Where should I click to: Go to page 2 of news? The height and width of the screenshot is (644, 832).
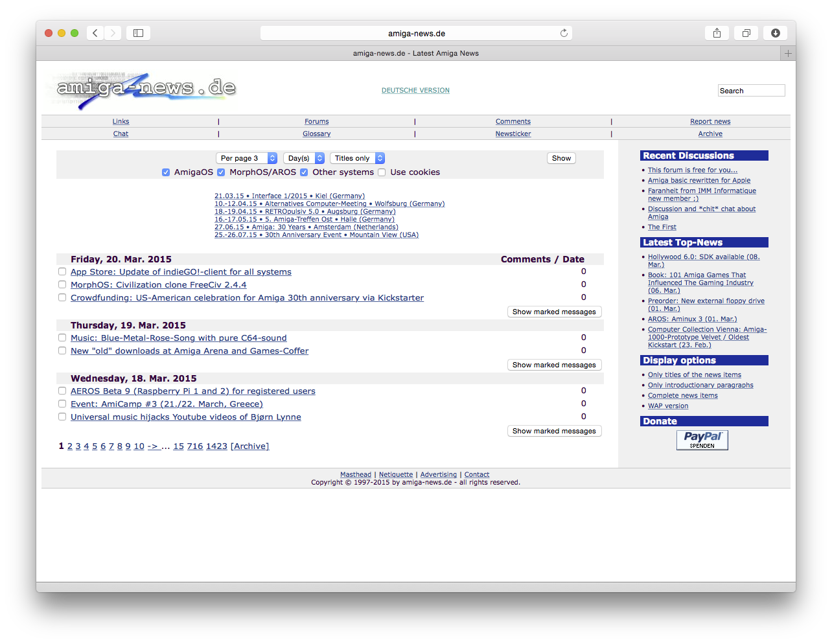pos(70,446)
